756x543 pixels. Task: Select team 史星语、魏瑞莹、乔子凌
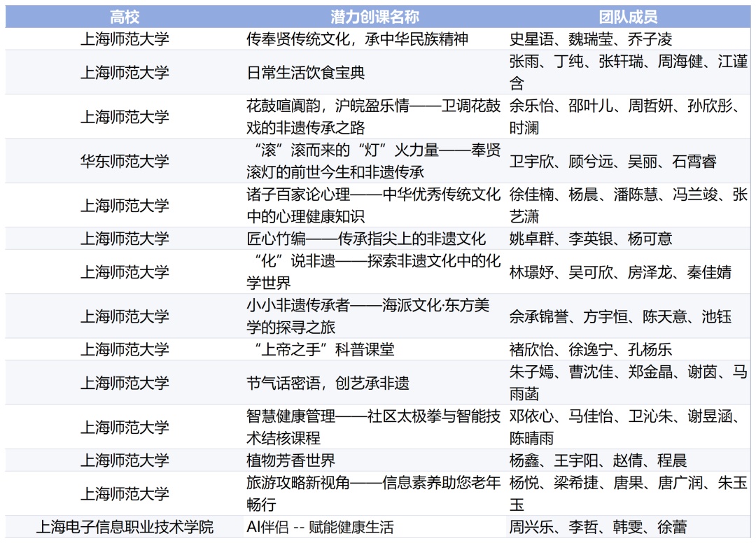(591, 39)
